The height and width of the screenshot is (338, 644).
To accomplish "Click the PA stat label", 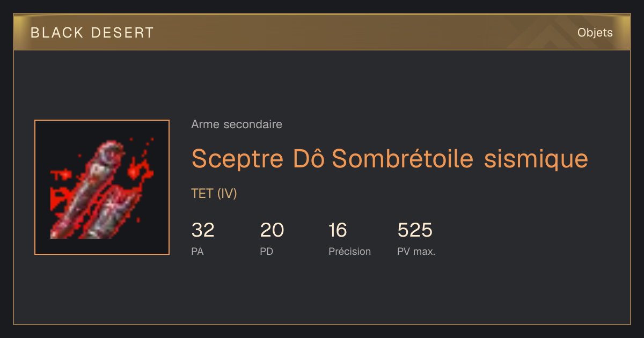I will click(x=197, y=251).
